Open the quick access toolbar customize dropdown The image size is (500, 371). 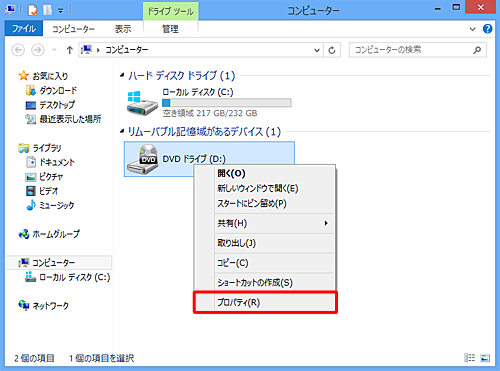[x=60, y=11]
